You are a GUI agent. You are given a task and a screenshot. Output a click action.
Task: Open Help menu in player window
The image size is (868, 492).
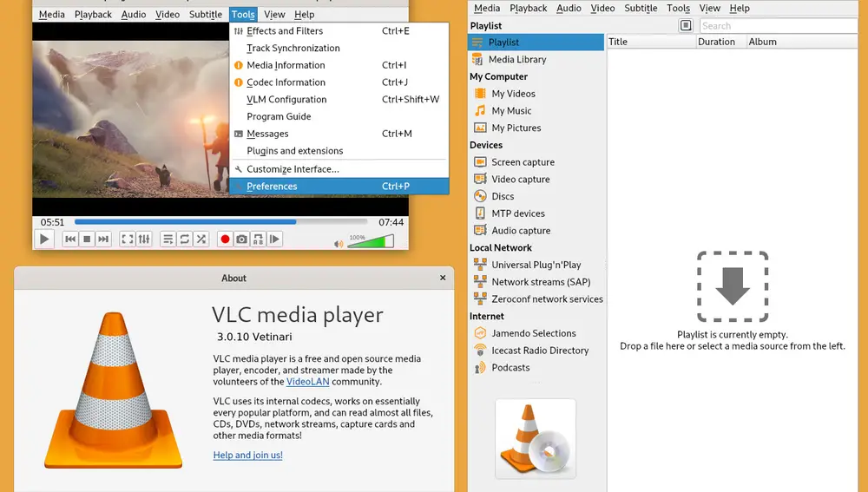304,15
